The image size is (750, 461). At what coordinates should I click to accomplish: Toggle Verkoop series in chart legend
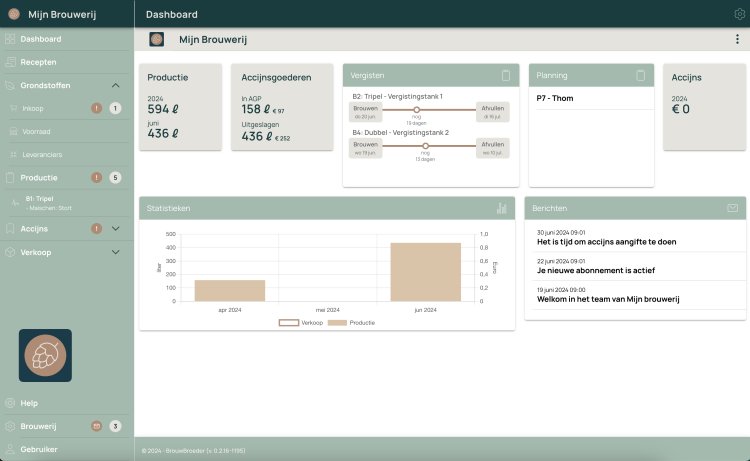(296, 324)
